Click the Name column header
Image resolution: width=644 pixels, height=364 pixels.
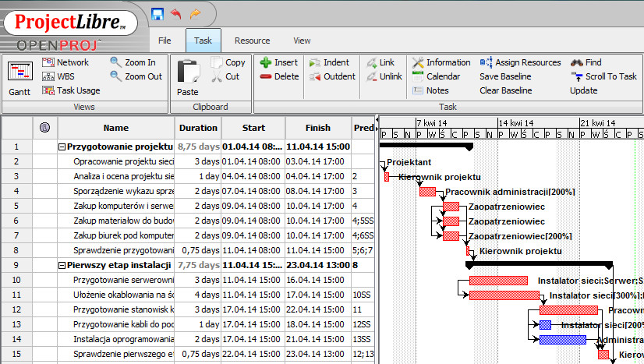click(116, 128)
